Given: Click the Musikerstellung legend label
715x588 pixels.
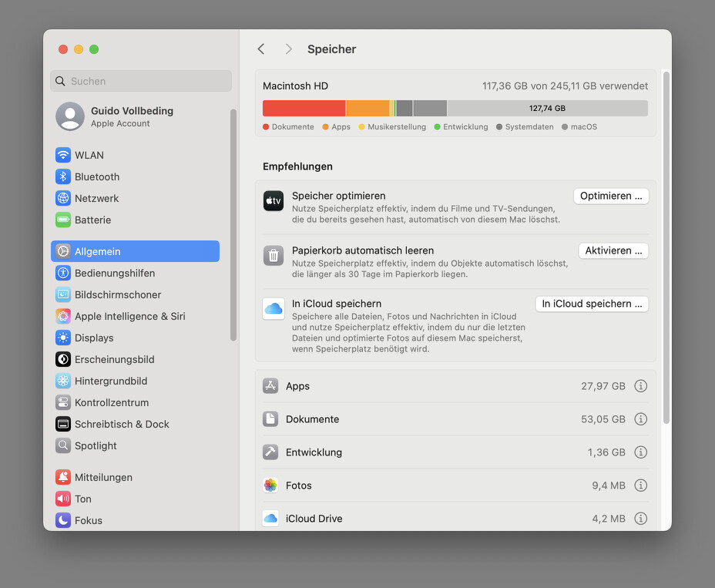Looking at the screenshot, I should tap(397, 127).
